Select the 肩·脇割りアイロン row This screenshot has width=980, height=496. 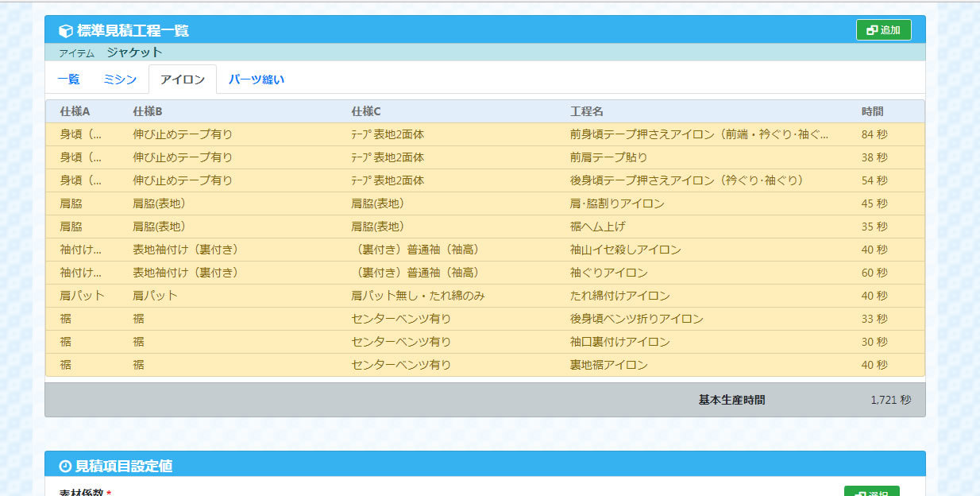617,203
